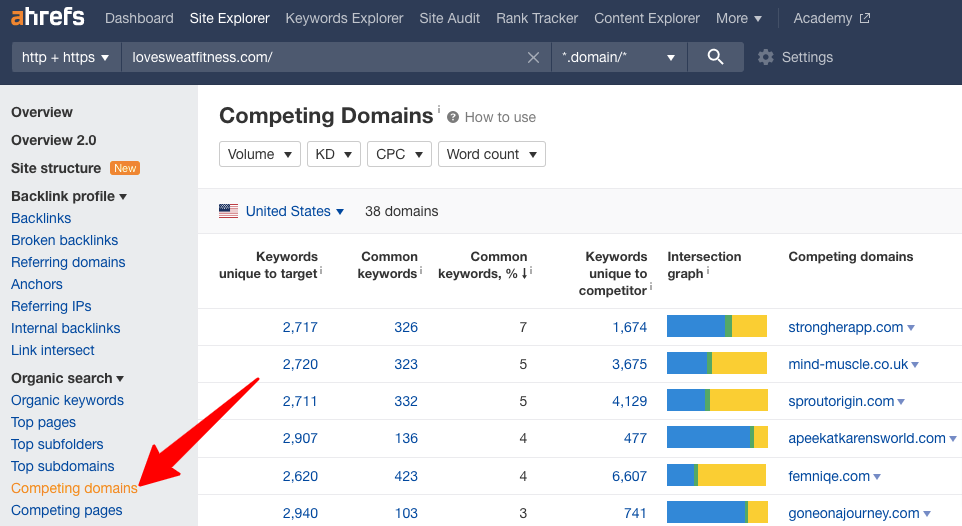Click Academy external link icon
Screen dimensions: 962x526
point(864,18)
